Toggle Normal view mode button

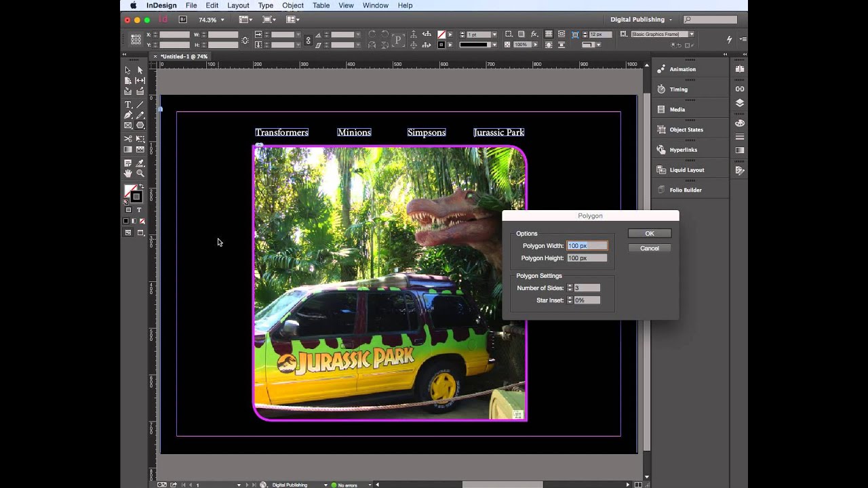(127, 232)
